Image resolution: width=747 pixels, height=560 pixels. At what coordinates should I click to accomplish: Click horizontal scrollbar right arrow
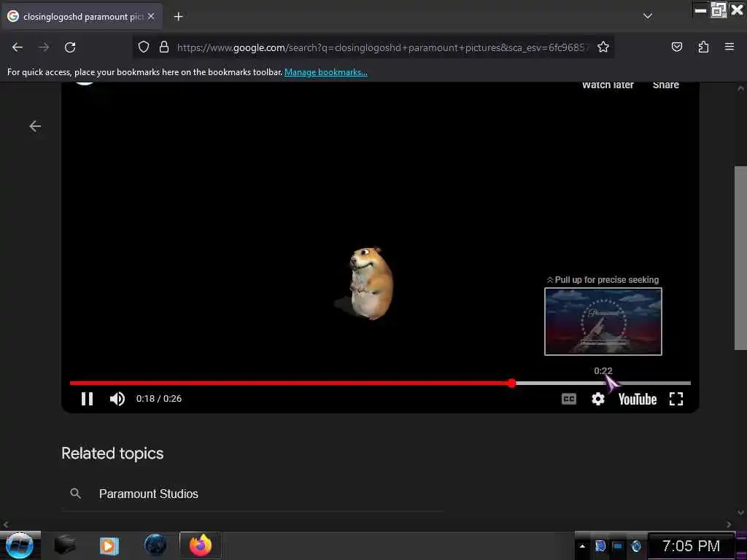click(729, 525)
